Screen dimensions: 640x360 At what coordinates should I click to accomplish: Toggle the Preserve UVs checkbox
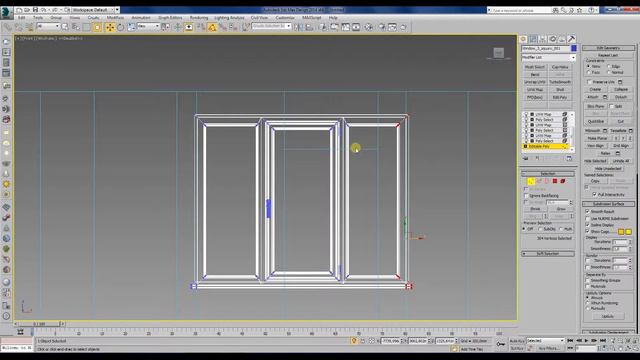[x=589, y=82]
